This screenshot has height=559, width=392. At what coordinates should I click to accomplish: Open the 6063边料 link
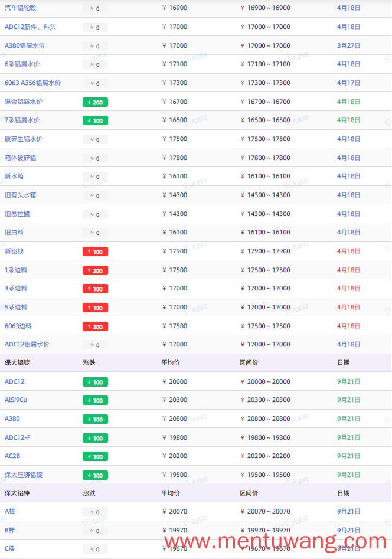(x=18, y=326)
